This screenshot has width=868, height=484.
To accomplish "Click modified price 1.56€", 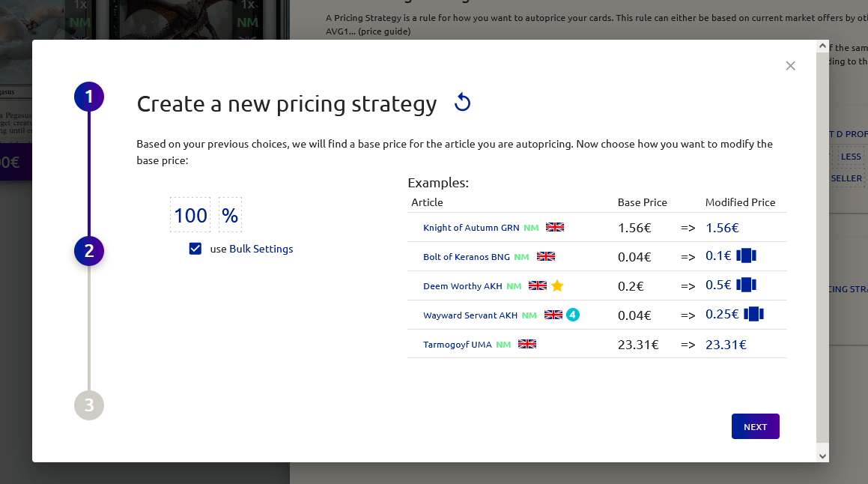I will coord(722,228).
